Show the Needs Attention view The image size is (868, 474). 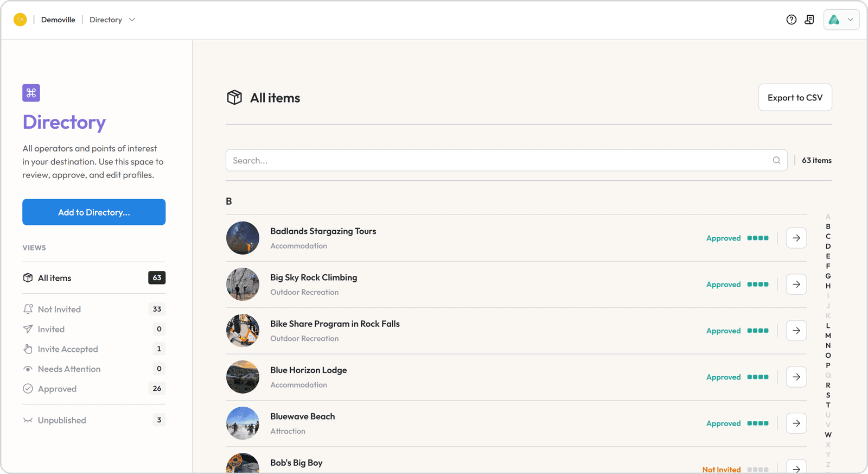(94, 369)
